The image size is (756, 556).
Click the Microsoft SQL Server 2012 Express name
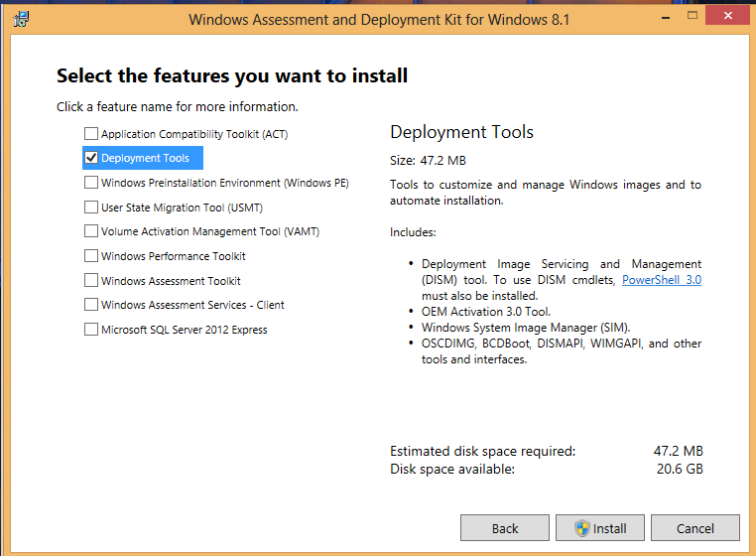point(184,330)
